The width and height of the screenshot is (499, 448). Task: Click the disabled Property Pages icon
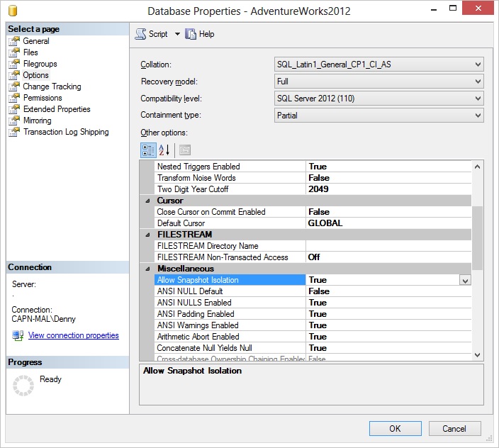pos(185,150)
